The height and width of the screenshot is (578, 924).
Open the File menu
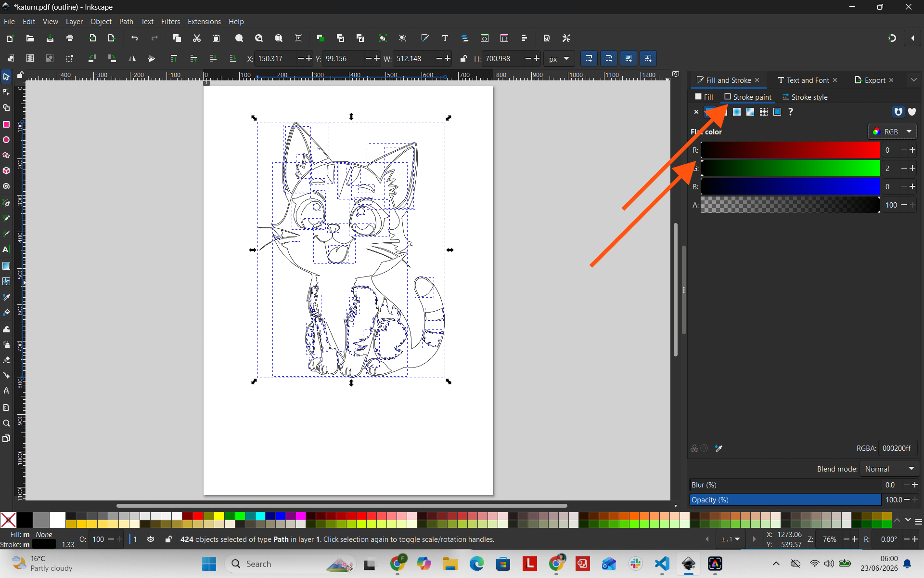point(9,21)
